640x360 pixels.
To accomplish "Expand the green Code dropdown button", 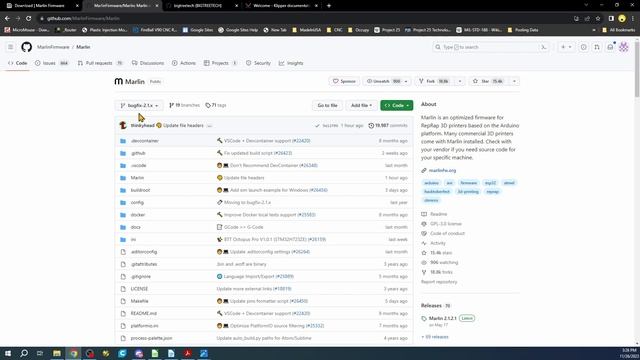I will click(x=397, y=105).
